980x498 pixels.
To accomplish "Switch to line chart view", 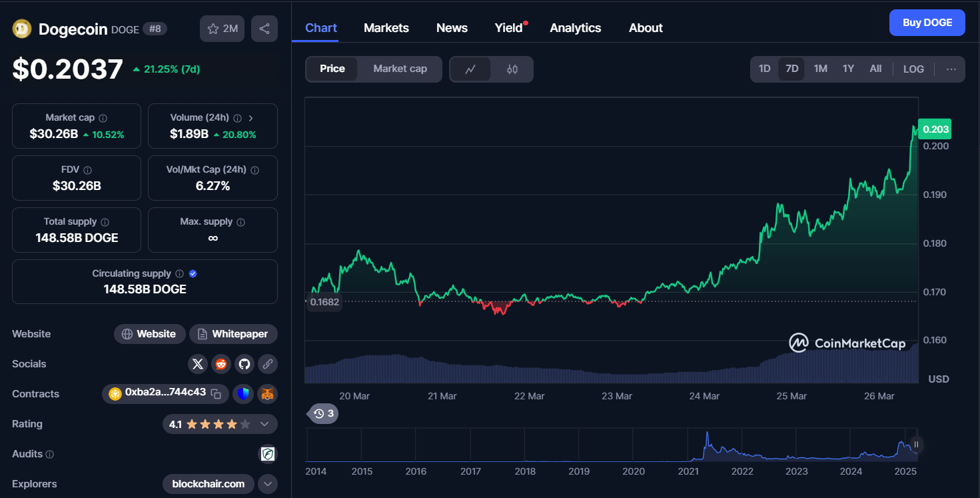I will 470,69.
